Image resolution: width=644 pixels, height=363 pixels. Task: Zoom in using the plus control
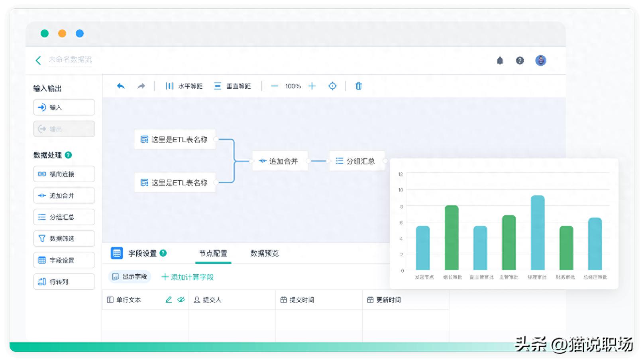point(312,86)
